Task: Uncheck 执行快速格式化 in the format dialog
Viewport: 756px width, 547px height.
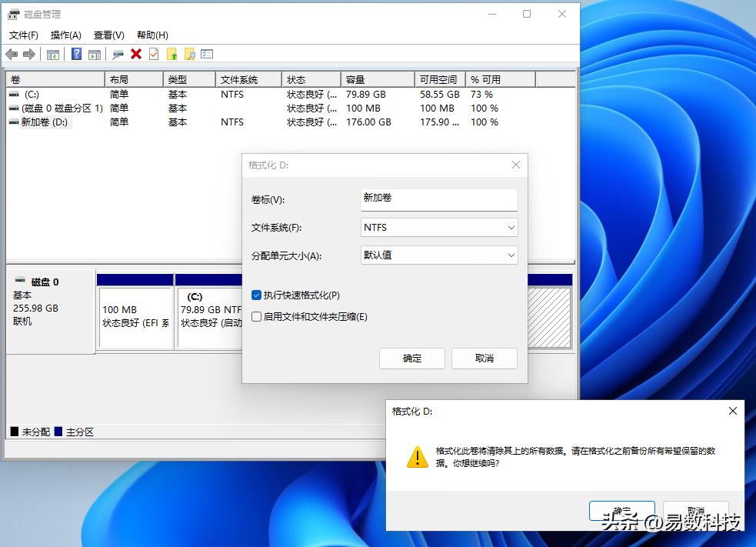Action: pyautogui.click(x=256, y=295)
